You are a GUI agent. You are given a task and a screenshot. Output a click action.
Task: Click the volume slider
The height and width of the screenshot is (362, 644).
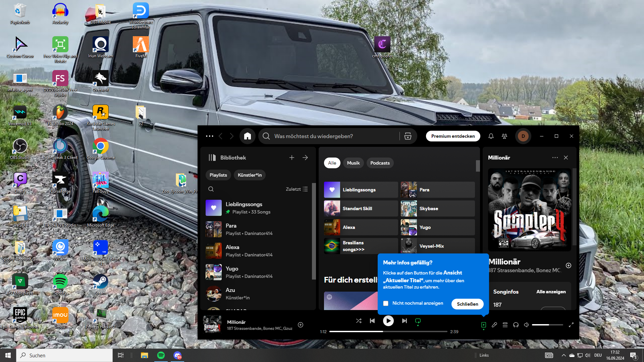[x=547, y=325]
